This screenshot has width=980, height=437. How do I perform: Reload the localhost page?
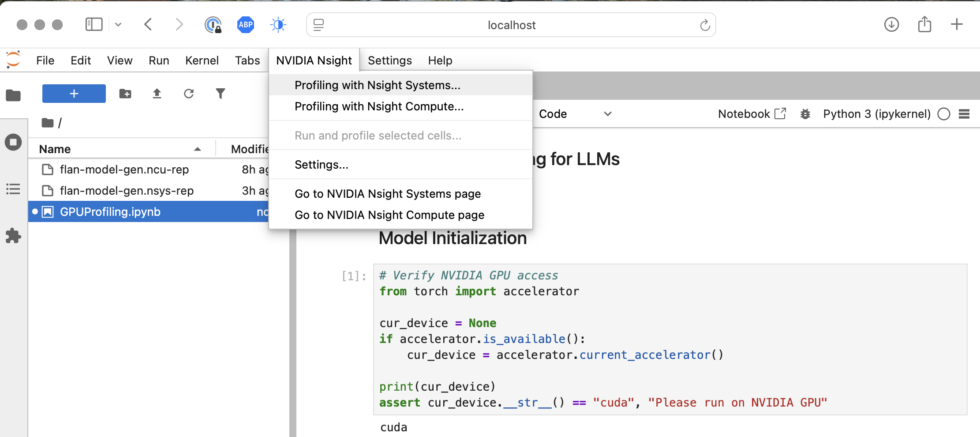[705, 25]
